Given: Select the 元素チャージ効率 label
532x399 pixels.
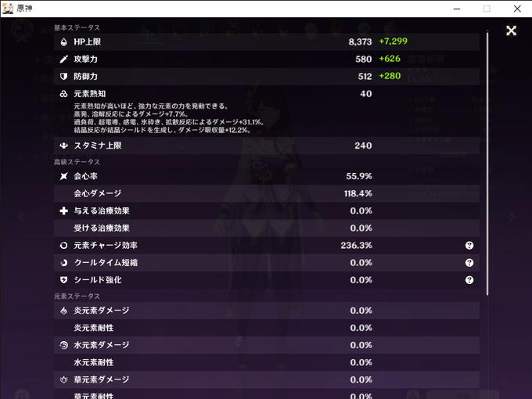Looking at the screenshot, I should [106, 246].
